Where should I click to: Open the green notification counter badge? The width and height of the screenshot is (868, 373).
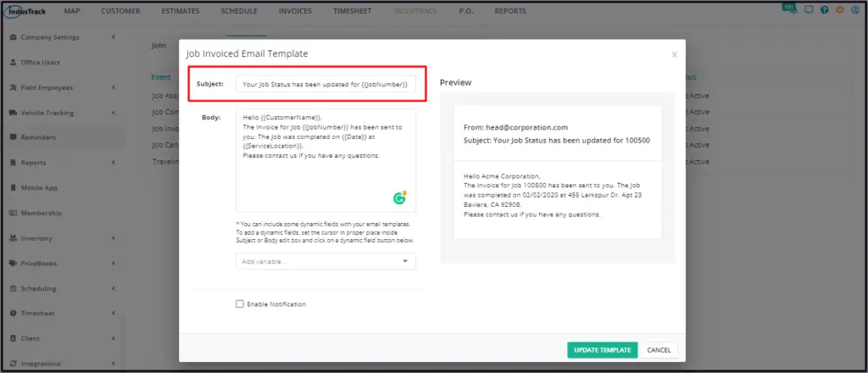tap(789, 8)
